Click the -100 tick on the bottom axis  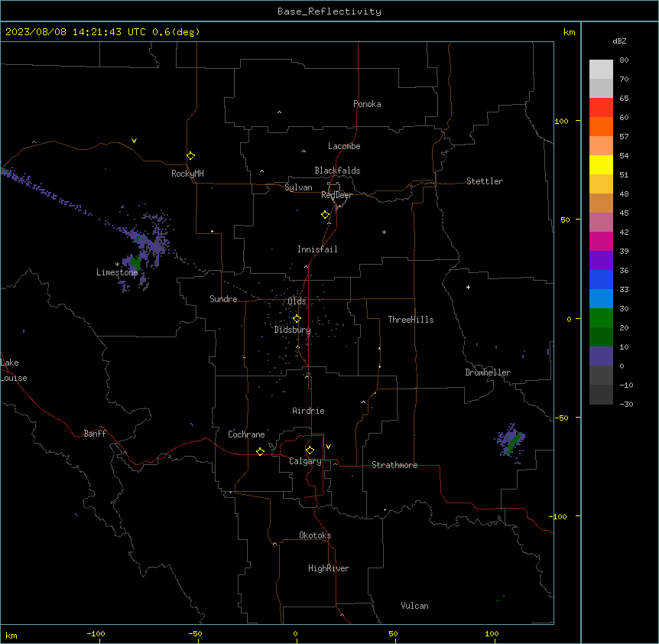point(96,633)
